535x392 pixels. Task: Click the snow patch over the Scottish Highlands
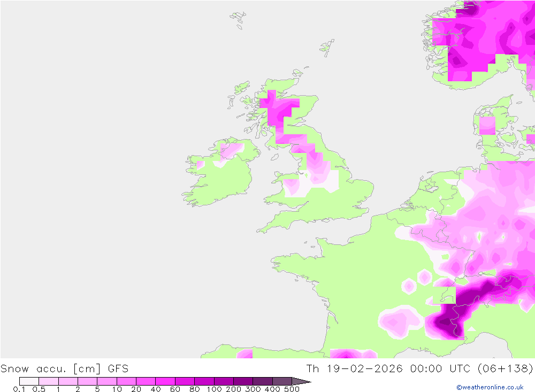[278, 109]
